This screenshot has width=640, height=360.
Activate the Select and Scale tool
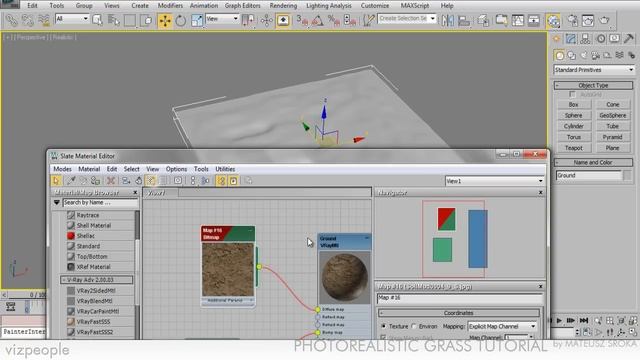[x=196, y=20]
